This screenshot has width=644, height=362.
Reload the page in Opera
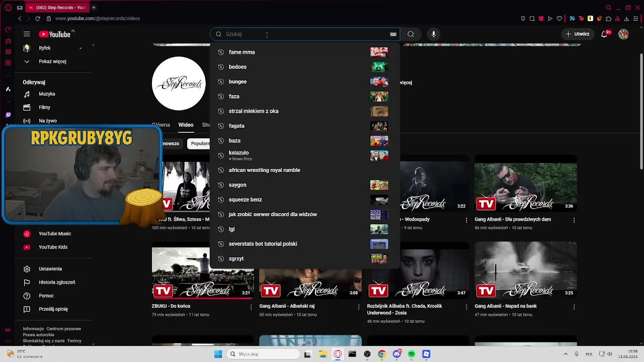tap(38, 19)
